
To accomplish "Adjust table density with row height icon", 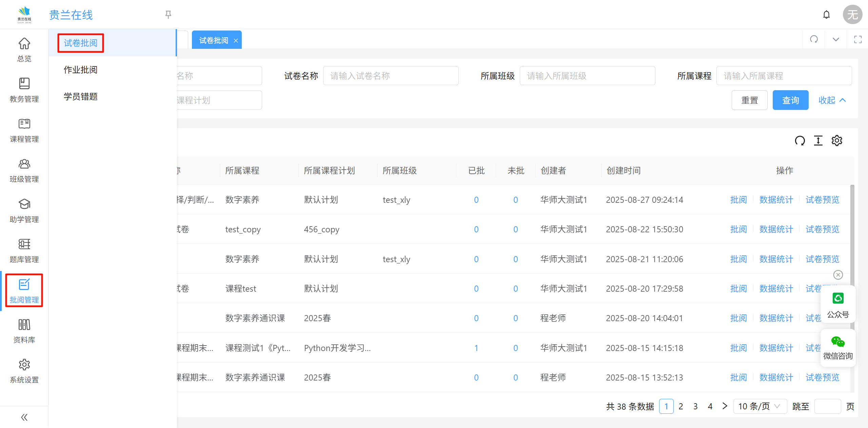I will click(x=818, y=140).
